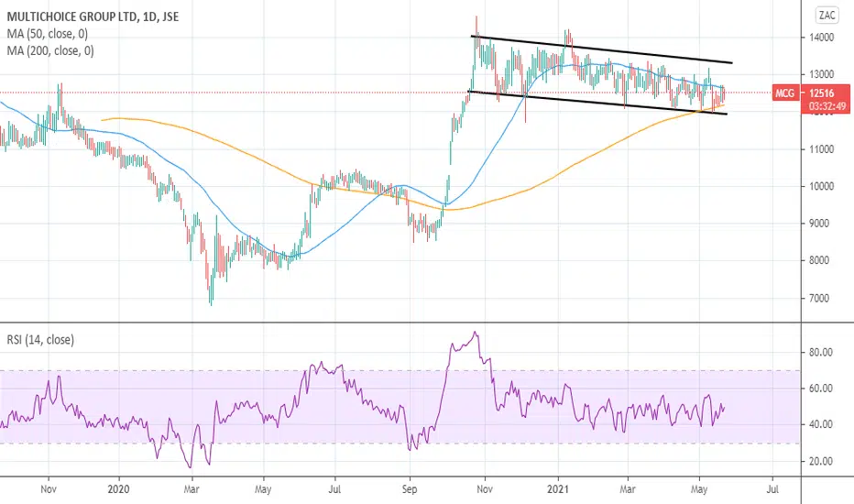Click the 10000 price axis label
Screen dimensions: 854x504
pos(821,186)
